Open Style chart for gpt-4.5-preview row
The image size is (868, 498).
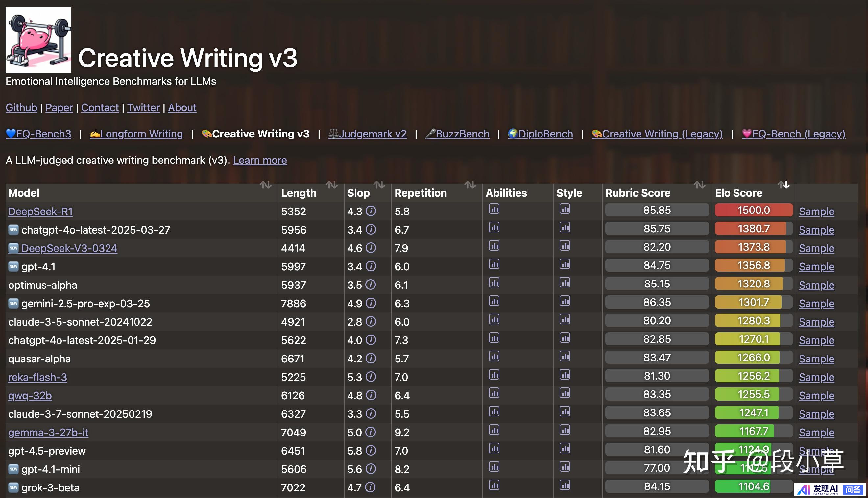point(565,448)
